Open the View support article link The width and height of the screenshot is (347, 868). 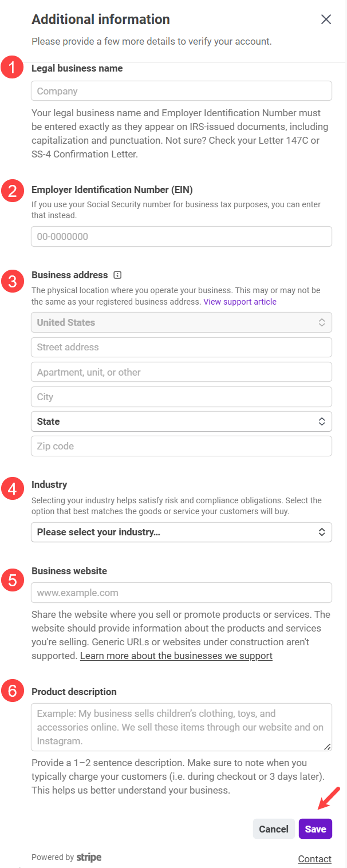point(240,302)
